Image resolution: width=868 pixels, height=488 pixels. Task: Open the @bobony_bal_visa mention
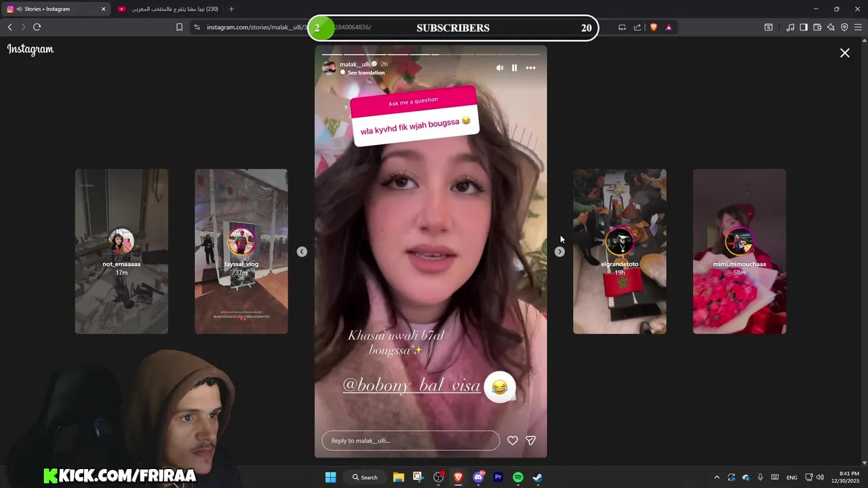coord(412,386)
